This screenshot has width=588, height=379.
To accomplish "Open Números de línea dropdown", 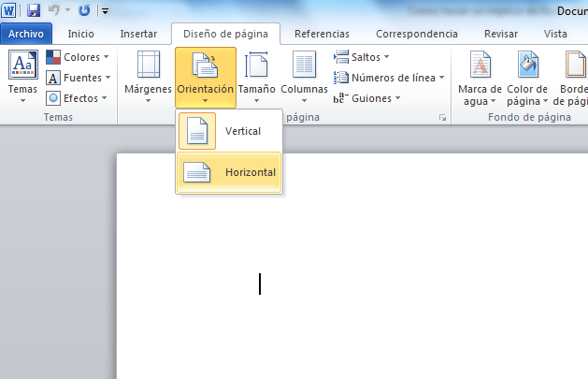I will [x=389, y=78].
